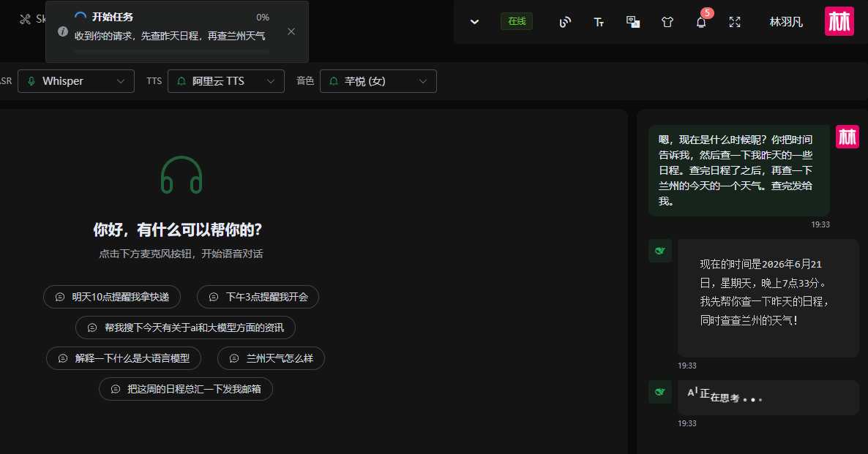Click the heading 你好，有什么可以帮你的?
Viewport: 868px width, 454px height.
178,230
